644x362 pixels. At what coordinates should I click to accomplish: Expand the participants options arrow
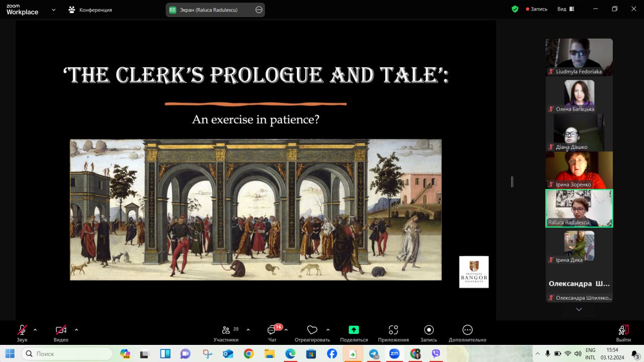pyautogui.click(x=248, y=330)
